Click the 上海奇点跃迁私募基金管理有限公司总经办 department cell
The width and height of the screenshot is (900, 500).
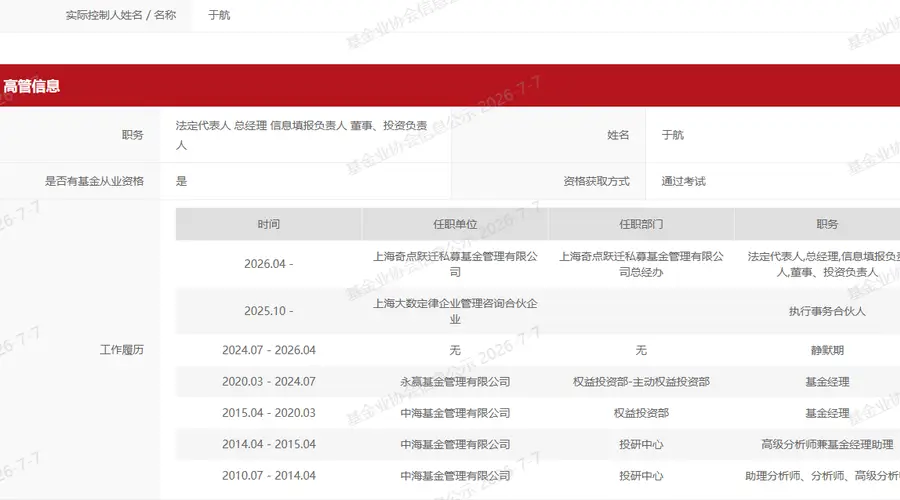[x=641, y=264]
